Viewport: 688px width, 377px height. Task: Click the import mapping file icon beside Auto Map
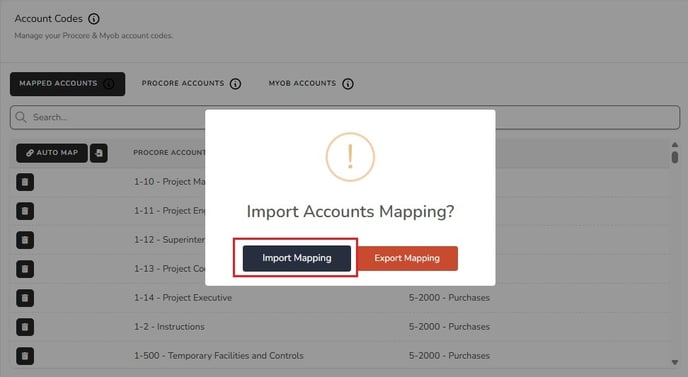tap(99, 153)
